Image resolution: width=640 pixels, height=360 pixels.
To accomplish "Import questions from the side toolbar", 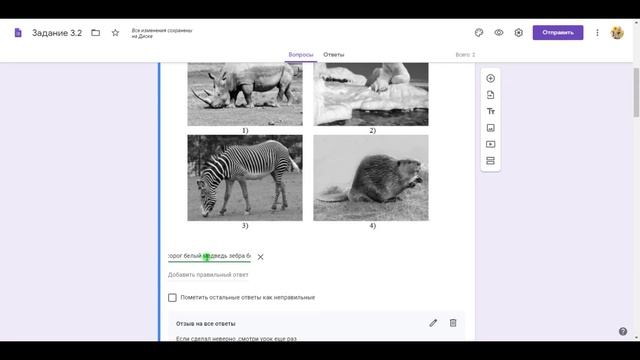I will [491, 95].
